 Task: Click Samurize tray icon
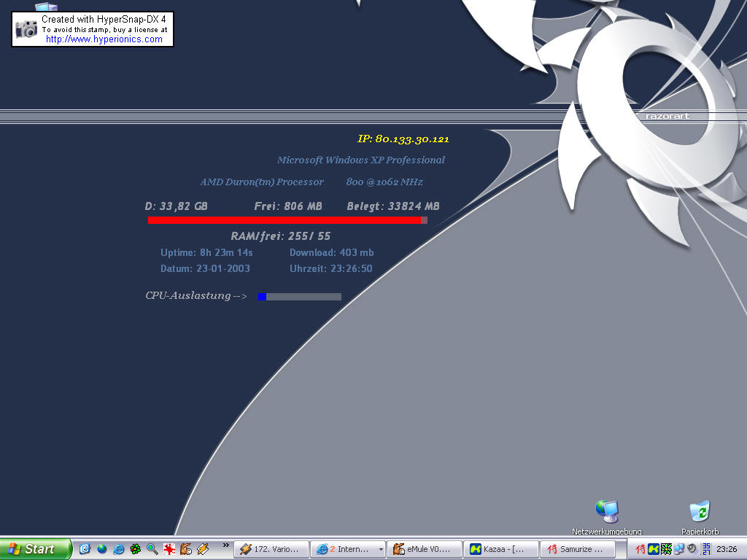coord(640,550)
